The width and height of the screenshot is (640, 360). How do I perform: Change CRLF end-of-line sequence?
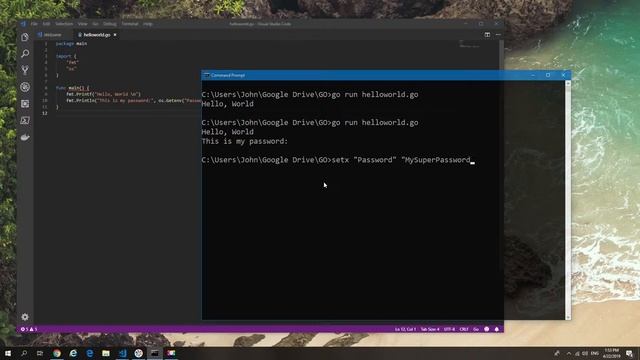(464, 329)
